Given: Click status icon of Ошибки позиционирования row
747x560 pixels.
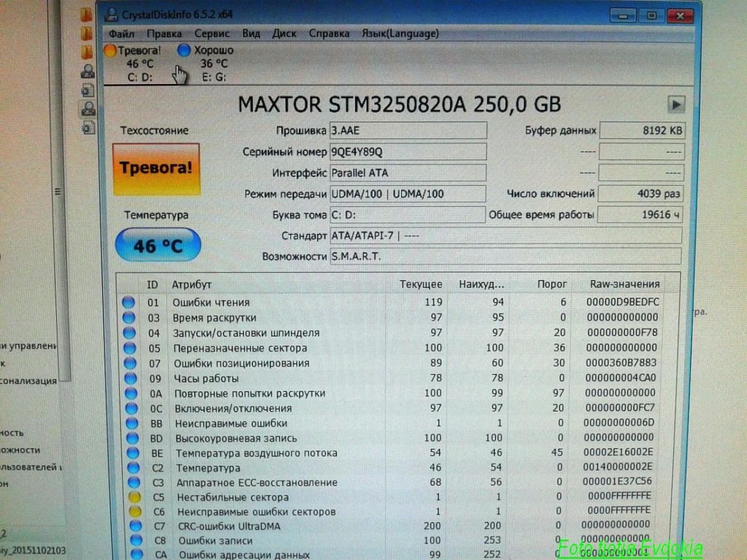Looking at the screenshot, I should [x=129, y=363].
